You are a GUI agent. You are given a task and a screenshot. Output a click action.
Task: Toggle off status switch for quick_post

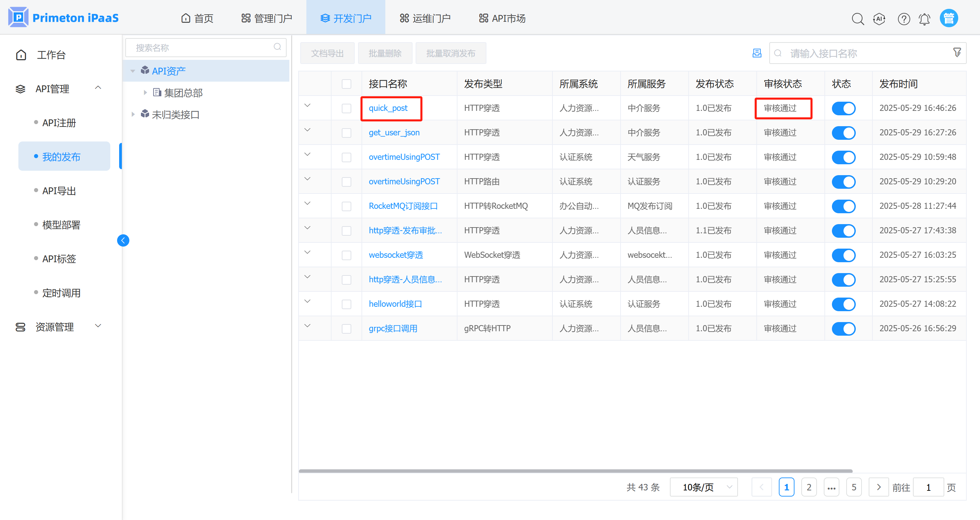(x=843, y=108)
